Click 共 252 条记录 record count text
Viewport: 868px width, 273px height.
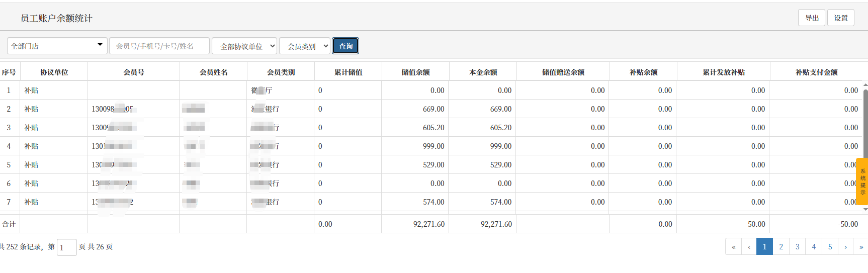[x=21, y=247]
